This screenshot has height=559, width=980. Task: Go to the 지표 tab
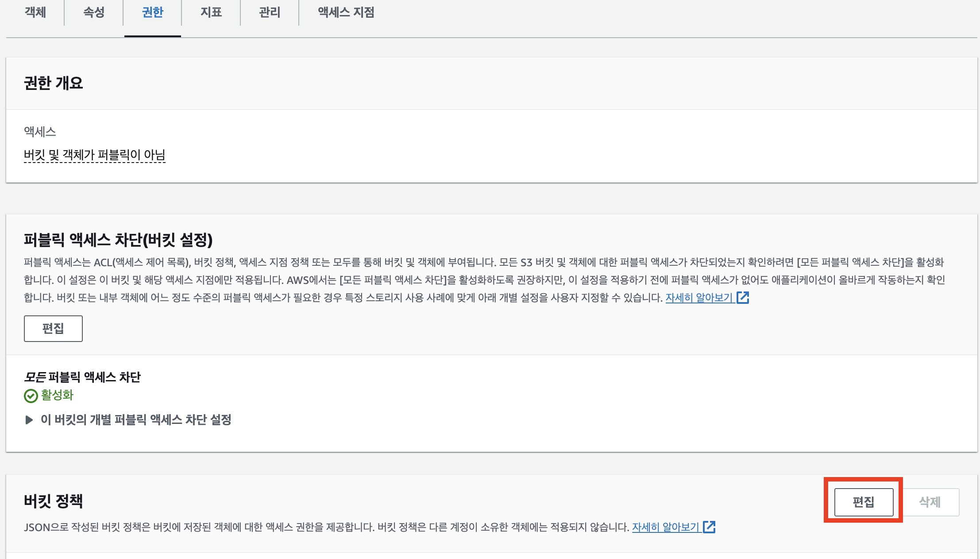coord(211,12)
